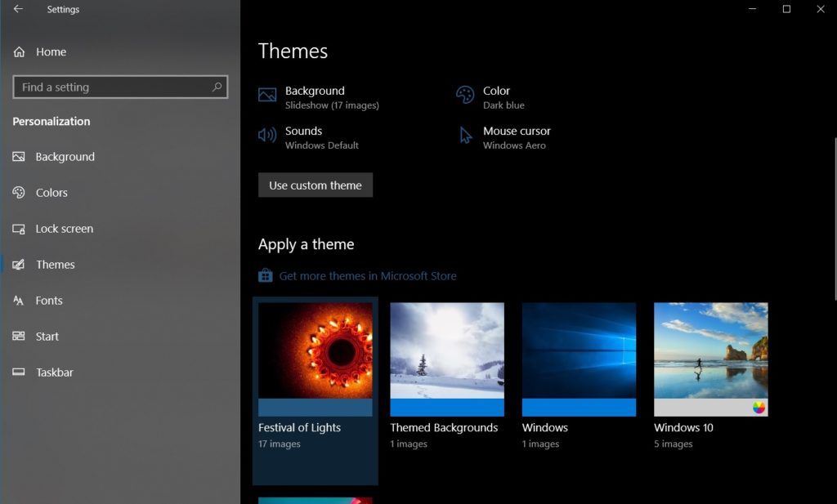Click the Start icon in the sidebar
This screenshot has width=837, height=504.
click(18, 337)
